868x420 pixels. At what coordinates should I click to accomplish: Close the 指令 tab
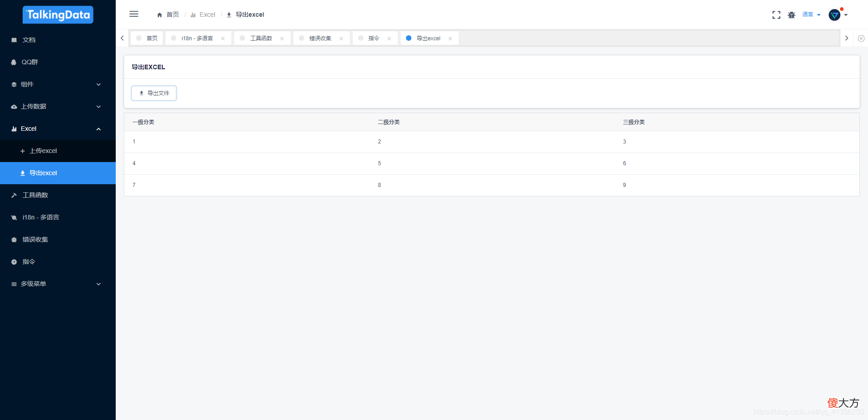click(389, 38)
